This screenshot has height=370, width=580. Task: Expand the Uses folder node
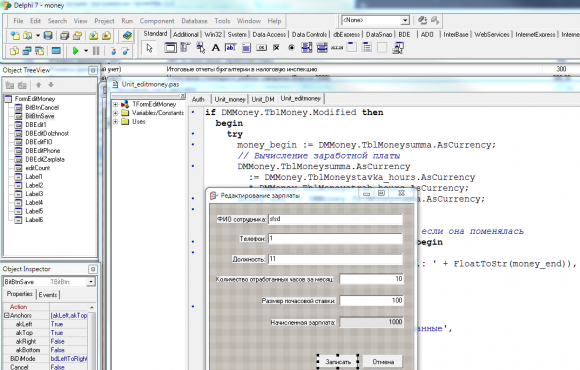pos(115,121)
